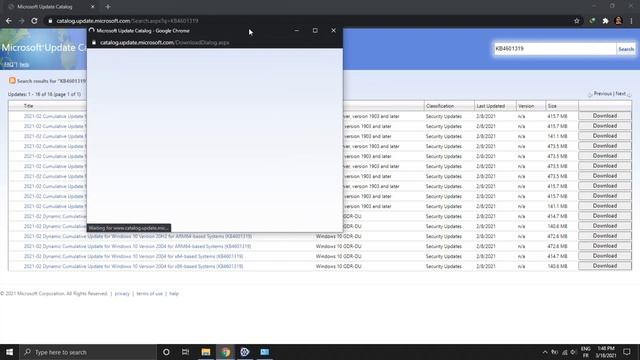Download the 2004 x86 Dynamic update
Viewport: 640px width, 360px height.
point(604,266)
